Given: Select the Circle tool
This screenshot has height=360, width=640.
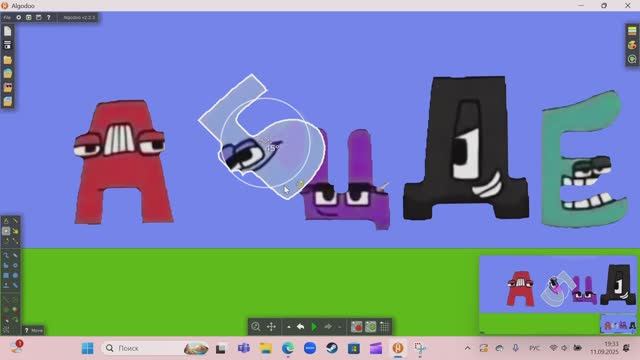Looking at the screenshot, I should coord(15,276).
